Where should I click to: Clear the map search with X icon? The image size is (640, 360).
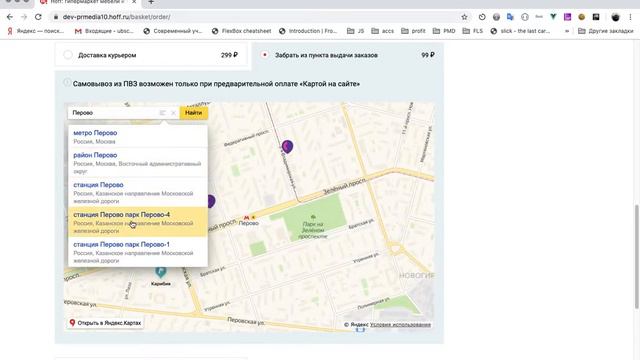[x=173, y=113]
